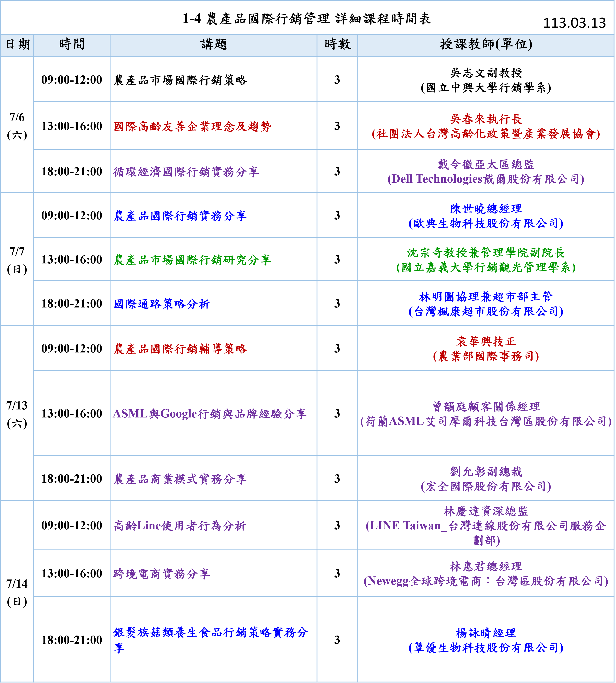The height and width of the screenshot is (683, 616).
Task: Click 13:00-16:00 time in 跨境電商實務分享 row
Action: (x=72, y=574)
